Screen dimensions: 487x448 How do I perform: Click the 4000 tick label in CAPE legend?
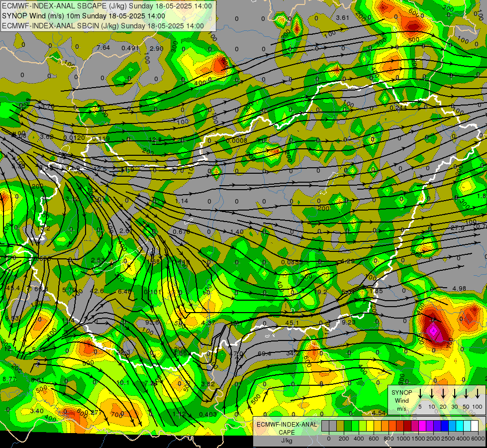[x=463, y=439]
